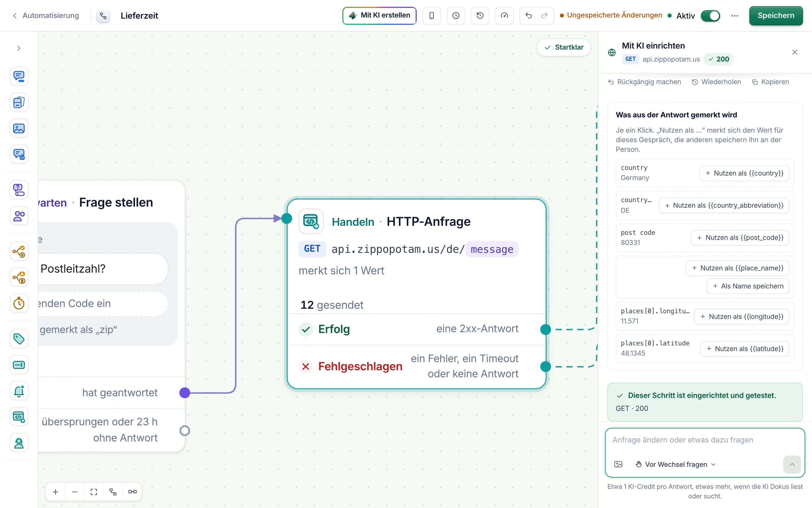Toggle the Aktiv switch off
Viewport: 812px width, 508px height.
710,16
